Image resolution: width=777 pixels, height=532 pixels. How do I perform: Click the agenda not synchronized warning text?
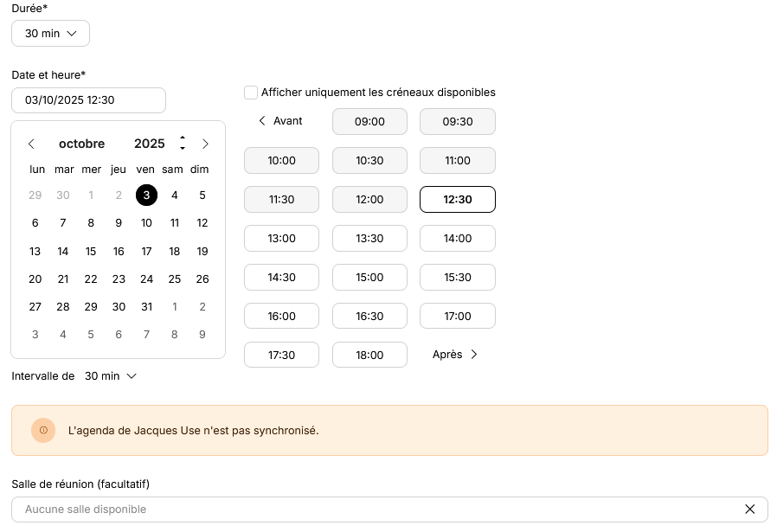[193, 431]
